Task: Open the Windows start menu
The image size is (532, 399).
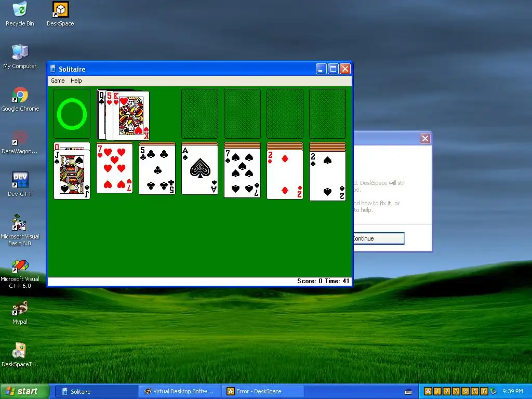Action: [24, 392]
